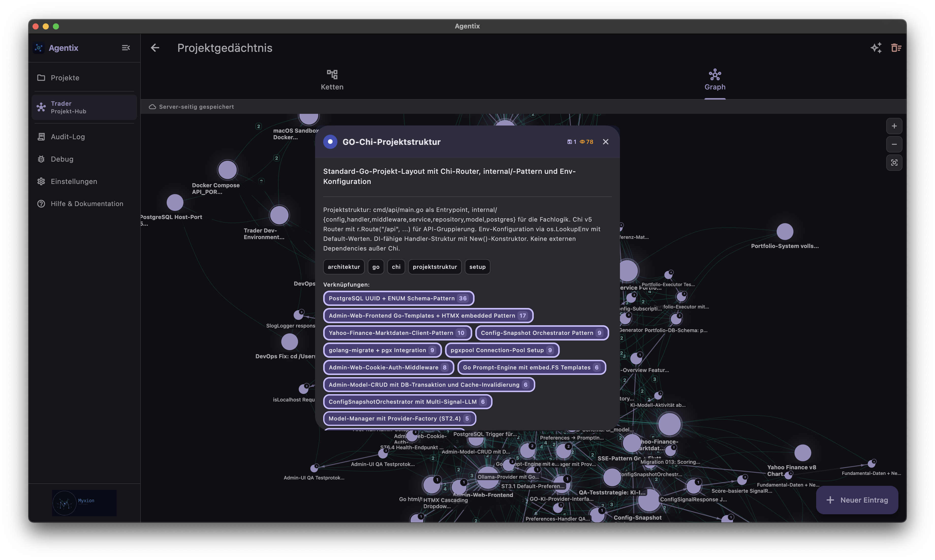This screenshot has height=560, width=935.
Task: Close the GO-Chi-Projektstruktur popup
Action: pyautogui.click(x=605, y=142)
